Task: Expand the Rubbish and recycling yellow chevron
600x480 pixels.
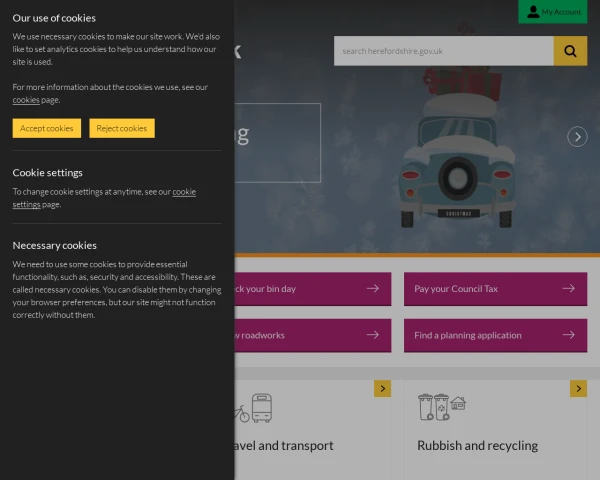Action: tap(578, 388)
